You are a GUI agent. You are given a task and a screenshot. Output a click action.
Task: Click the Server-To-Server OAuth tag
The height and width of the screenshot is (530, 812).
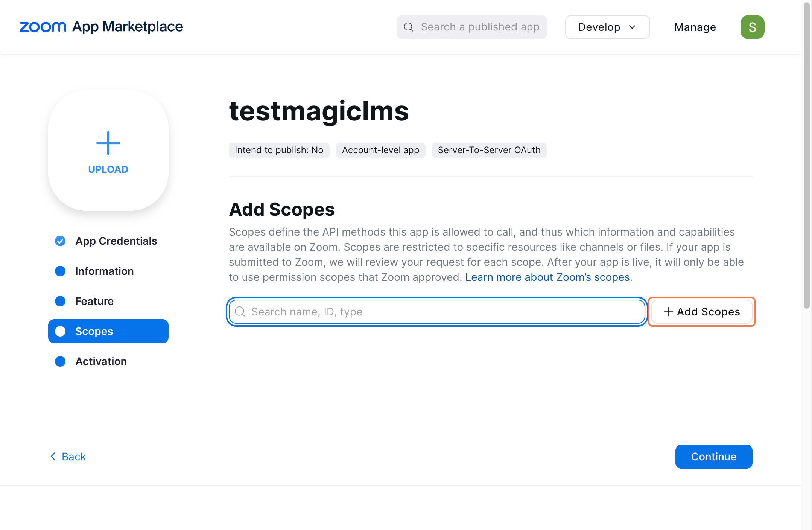click(x=489, y=150)
